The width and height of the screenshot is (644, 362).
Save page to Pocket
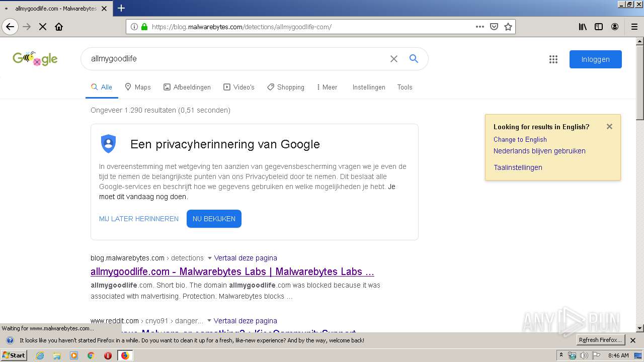point(494,27)
